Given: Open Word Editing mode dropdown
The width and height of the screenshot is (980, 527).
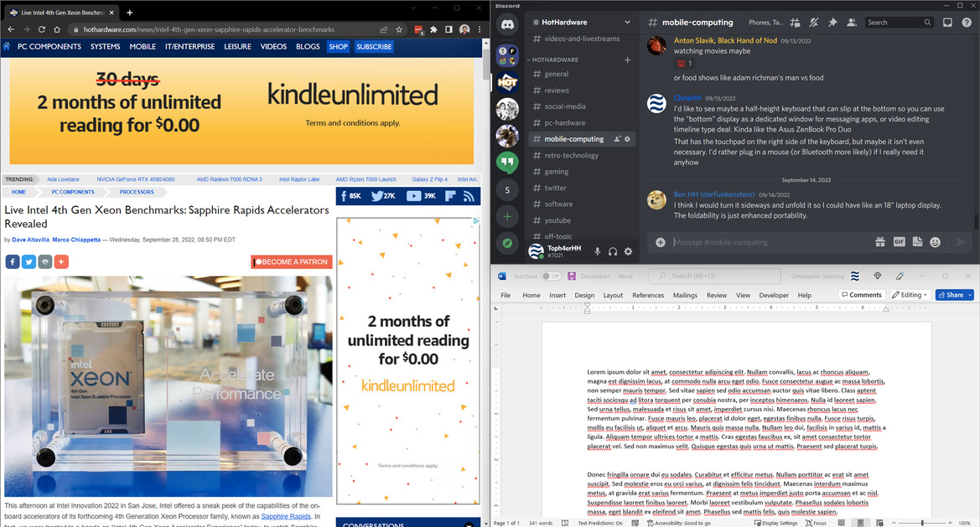Looking at the screenshot, I should [909, 295].
